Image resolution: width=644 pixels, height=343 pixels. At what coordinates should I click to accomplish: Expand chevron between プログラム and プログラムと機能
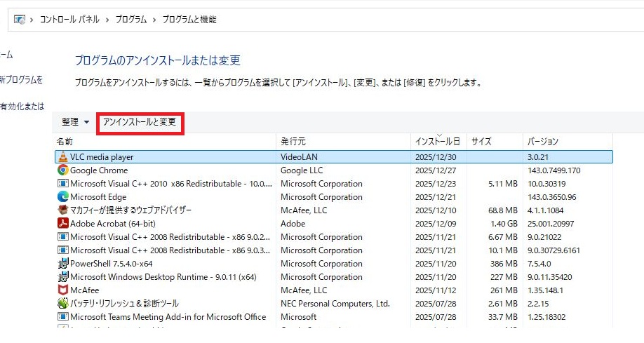[155, 20]
